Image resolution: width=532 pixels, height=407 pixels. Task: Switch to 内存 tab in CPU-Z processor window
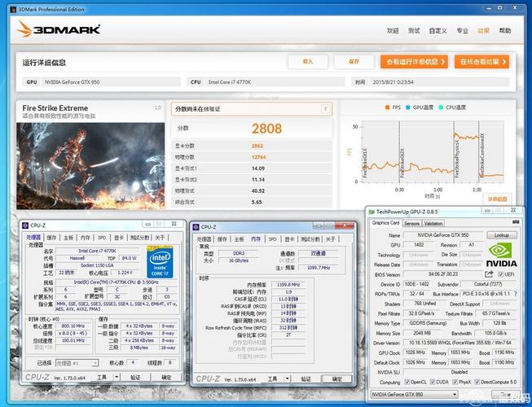point(86,238)
